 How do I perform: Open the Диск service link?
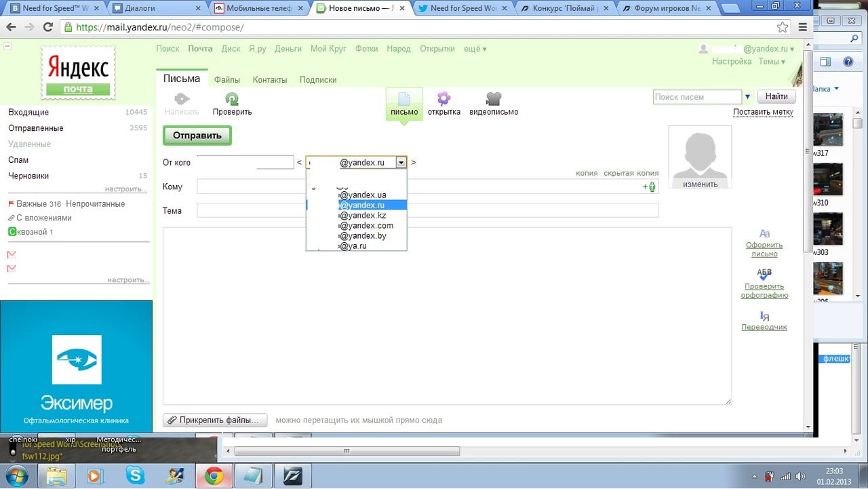tap(231, 49)
